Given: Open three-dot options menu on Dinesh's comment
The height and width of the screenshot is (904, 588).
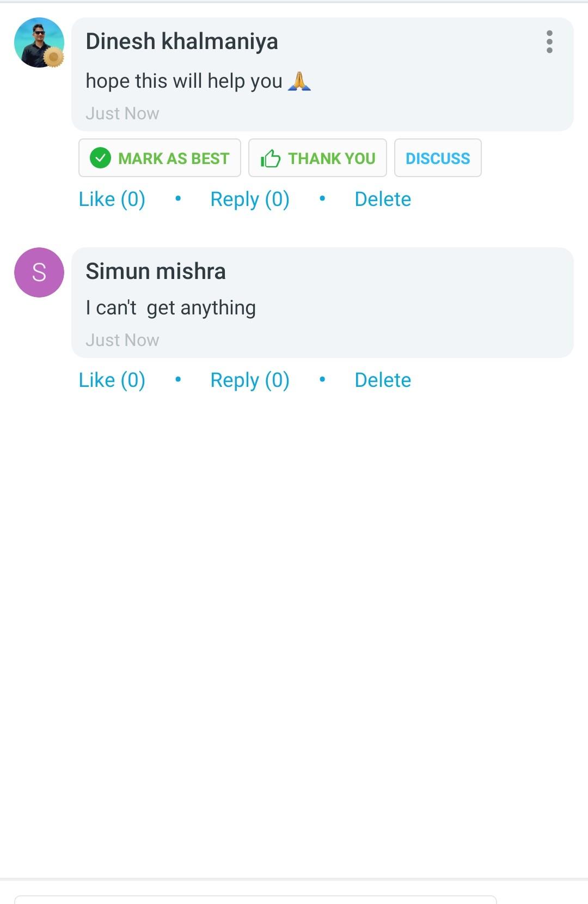Looking at the screenshot, I should click(x=549, y=42).
